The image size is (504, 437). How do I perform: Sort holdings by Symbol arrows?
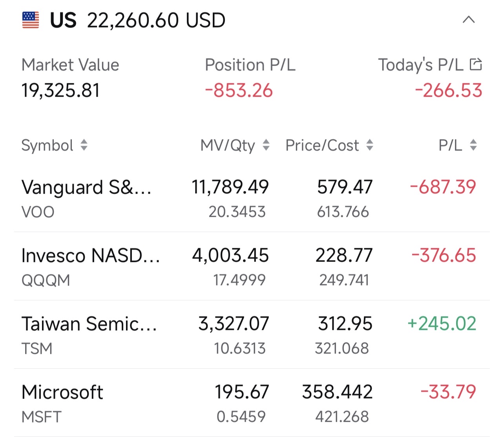[x=84, y=145]
